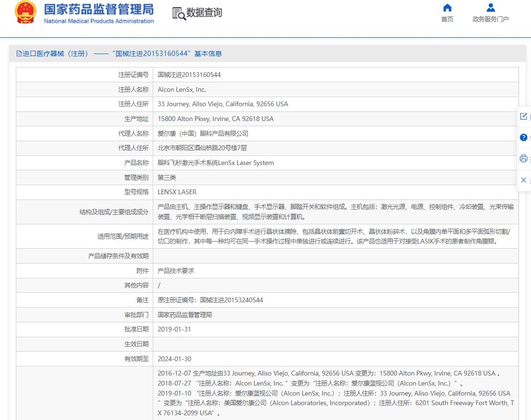
Task: Select the 2016-12-07 change record line
Action: click(329, 374)
